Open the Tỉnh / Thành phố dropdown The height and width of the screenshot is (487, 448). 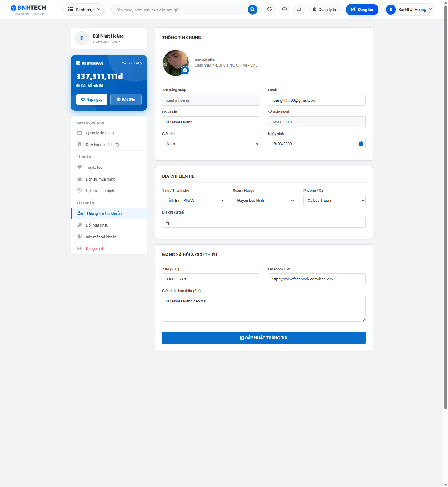click(193, 201)
